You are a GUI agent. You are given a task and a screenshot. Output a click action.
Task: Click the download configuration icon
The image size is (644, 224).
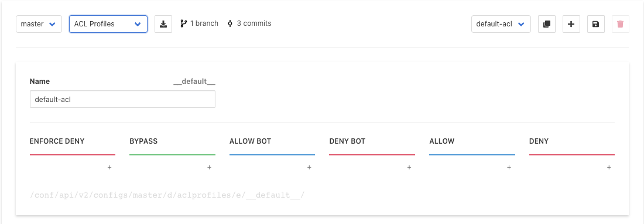tap(163, 24)
